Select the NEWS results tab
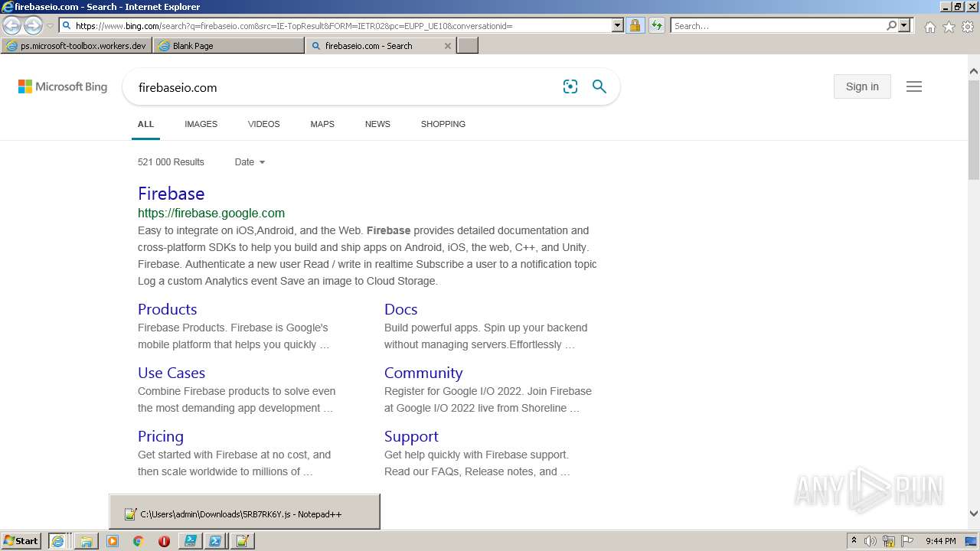This screenshot has height=551, width=980. click(x=377, y=124)
